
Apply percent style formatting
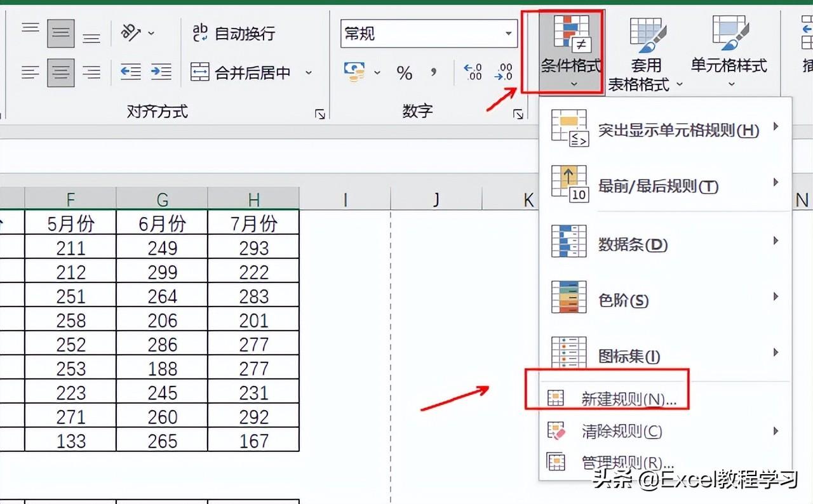pyautogui.click(x=405, y=72)
